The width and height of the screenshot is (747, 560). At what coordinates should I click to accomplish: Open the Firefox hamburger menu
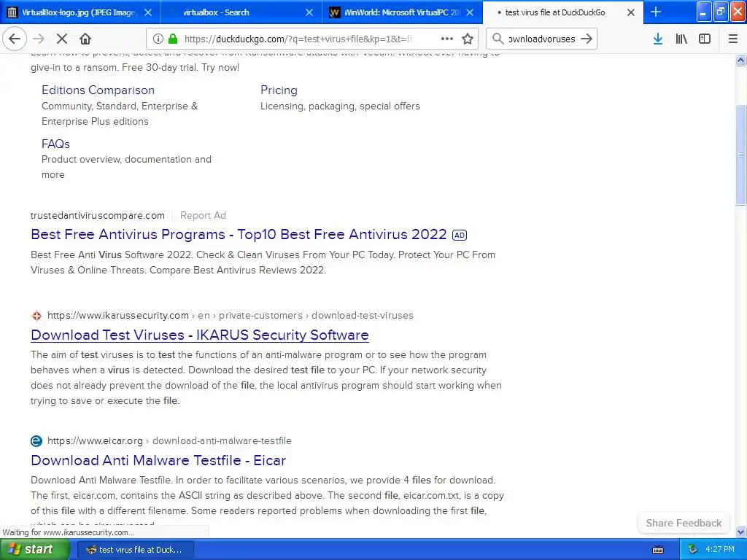733,39
